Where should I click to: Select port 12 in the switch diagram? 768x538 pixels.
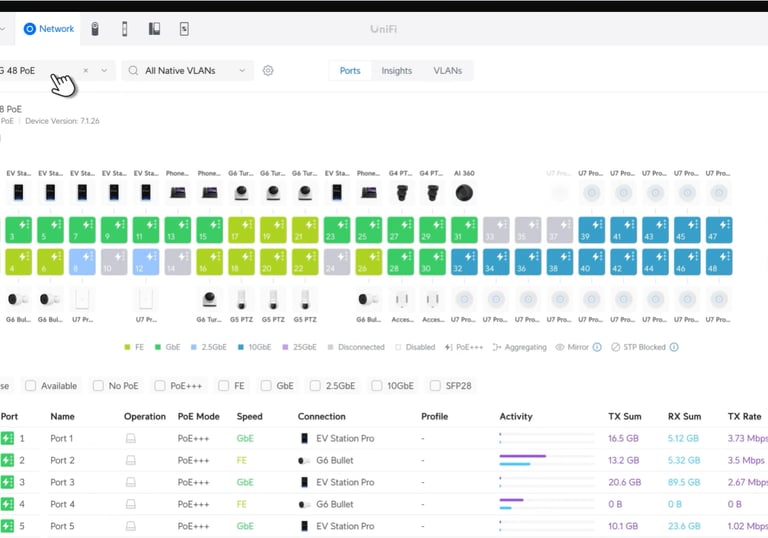[x=146, y=262]
